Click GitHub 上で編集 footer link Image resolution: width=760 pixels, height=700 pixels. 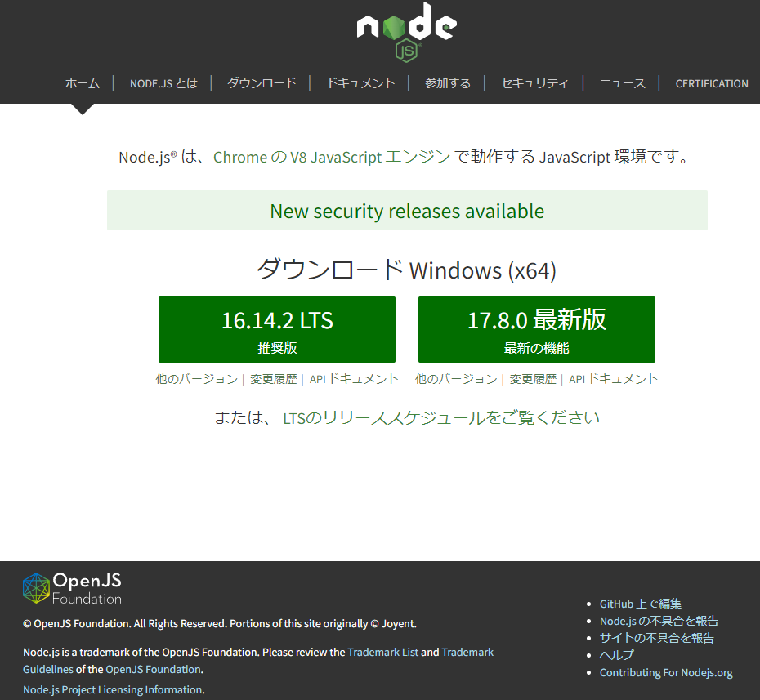pos(641,604)
